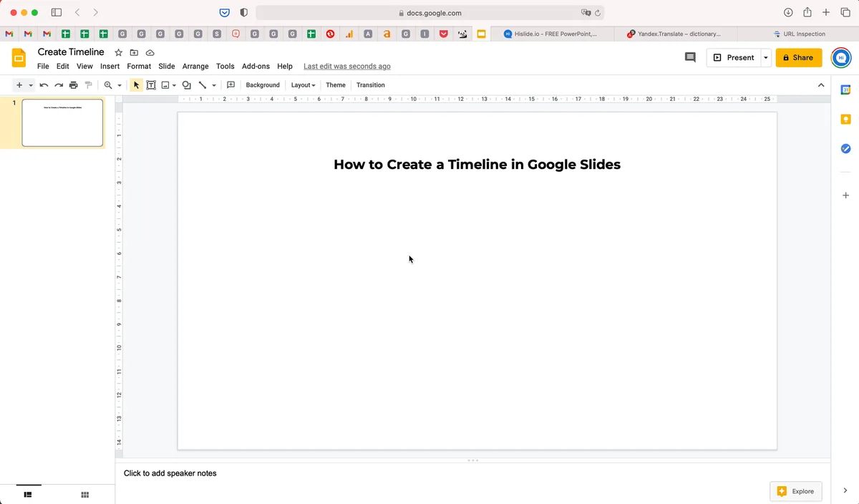
Task: Open the 'Last edit was seconds ago' link
Action: point(347,66)
